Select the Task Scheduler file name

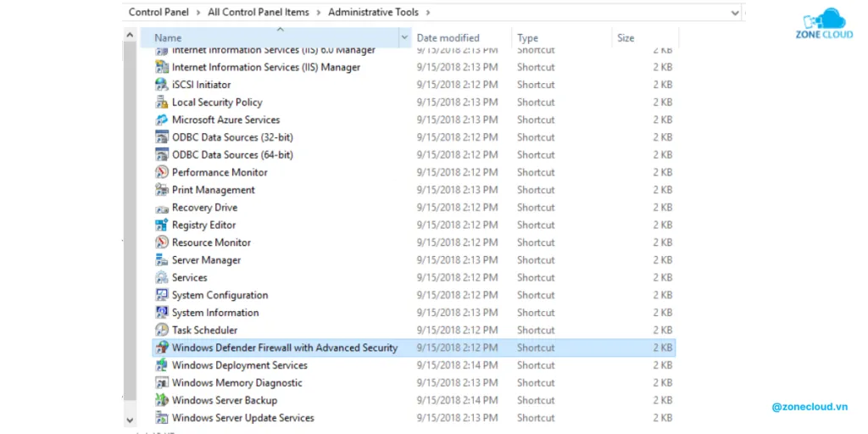204,331
